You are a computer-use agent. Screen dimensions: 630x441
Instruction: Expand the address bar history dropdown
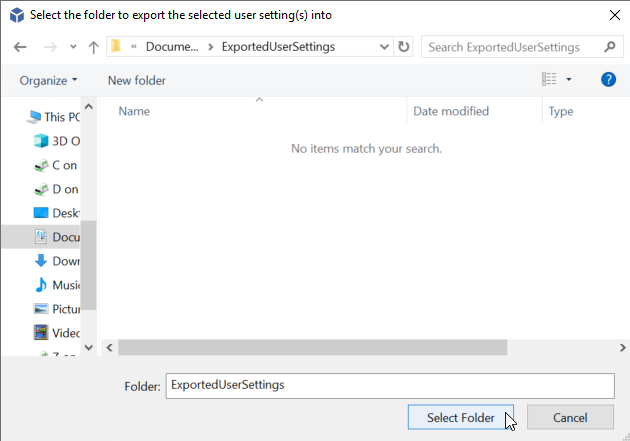[384, 47]
